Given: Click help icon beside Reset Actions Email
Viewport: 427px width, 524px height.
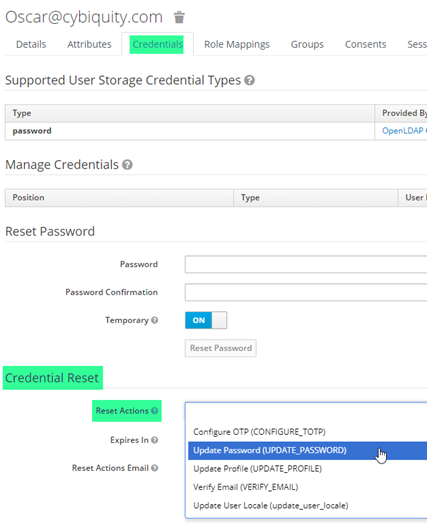Looking at the screenshot, I should 154,468.
